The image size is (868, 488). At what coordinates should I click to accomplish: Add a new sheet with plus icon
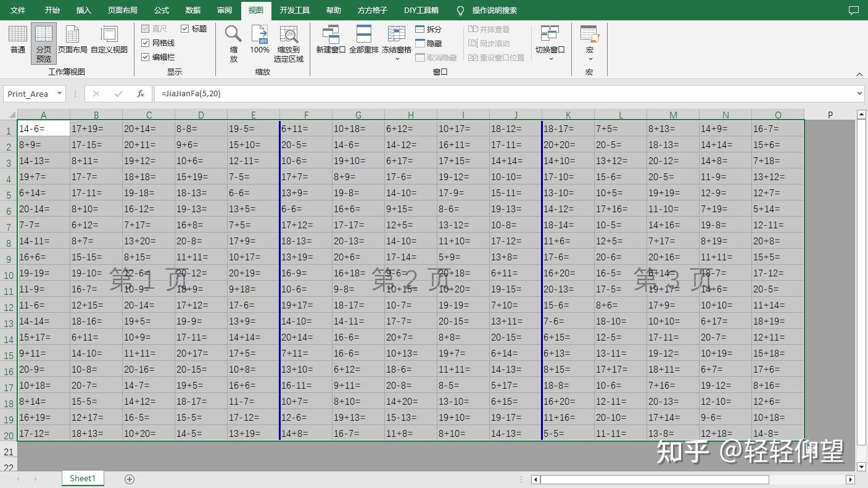click(x=130, y=479)
